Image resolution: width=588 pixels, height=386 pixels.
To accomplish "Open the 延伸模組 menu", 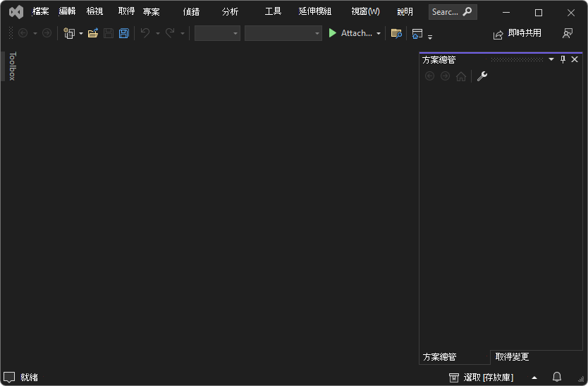I will click(315, 11).
